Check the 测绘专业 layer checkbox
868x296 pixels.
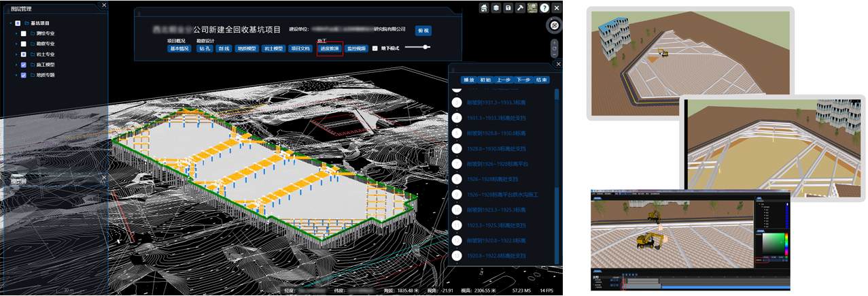point(24,33)
